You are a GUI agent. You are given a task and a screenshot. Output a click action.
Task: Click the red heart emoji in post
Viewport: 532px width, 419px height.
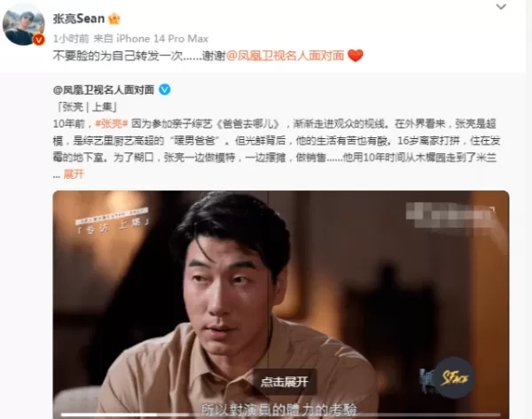click(x=356, y=56)
